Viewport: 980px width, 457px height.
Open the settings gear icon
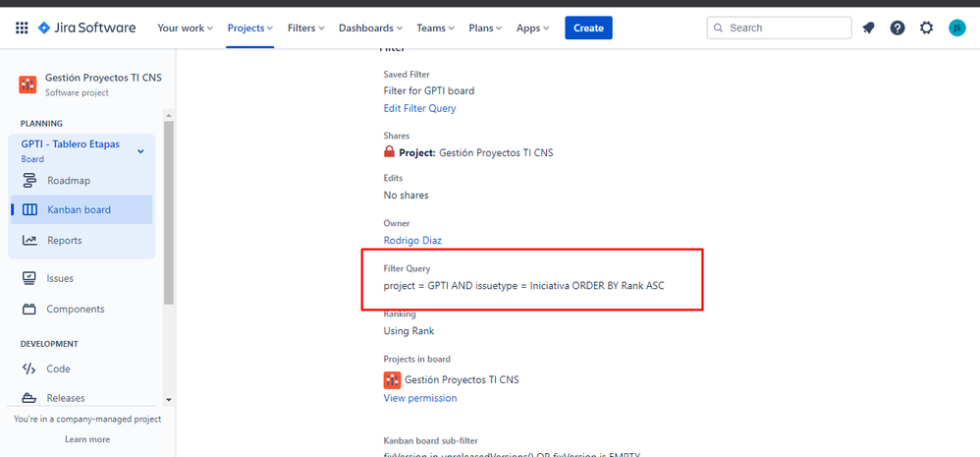(926, 28)
